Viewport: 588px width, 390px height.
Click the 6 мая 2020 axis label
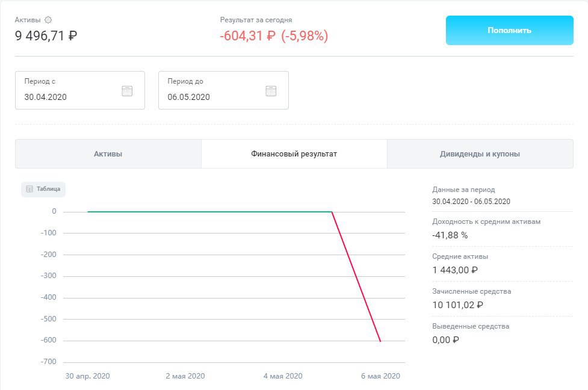(380, 376)
